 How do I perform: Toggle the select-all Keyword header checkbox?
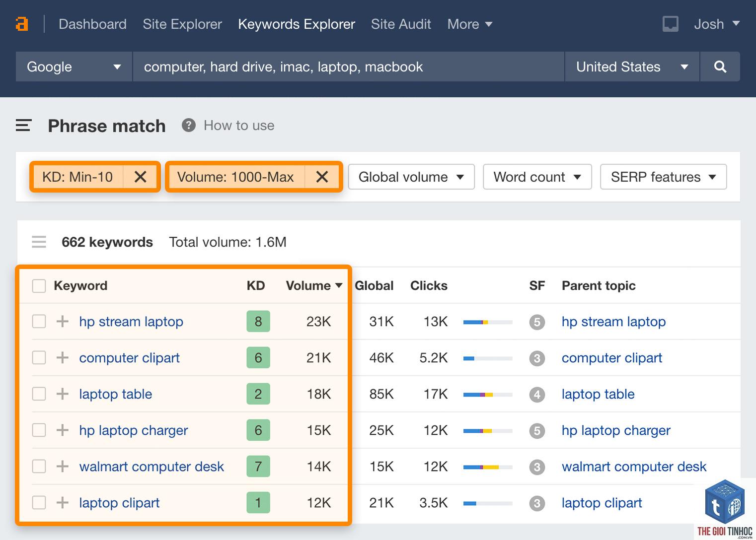tap(39, 286)
